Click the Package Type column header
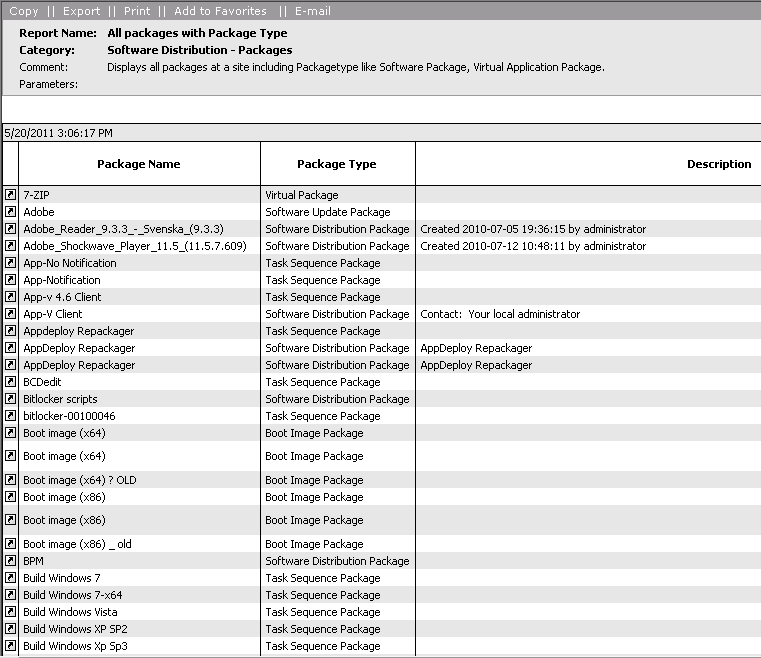Image resolution: width=761 pixels, height=658 pixels. pos(337,164)
